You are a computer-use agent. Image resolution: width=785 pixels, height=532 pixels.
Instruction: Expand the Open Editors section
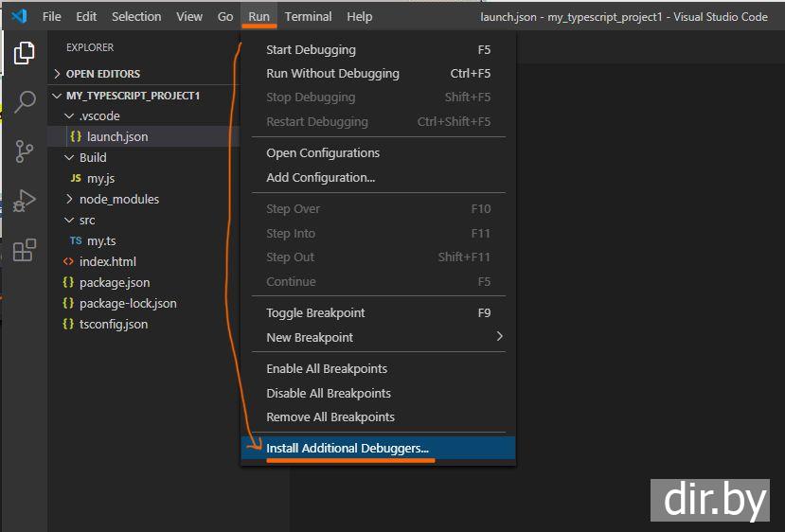tap(143, 74)
